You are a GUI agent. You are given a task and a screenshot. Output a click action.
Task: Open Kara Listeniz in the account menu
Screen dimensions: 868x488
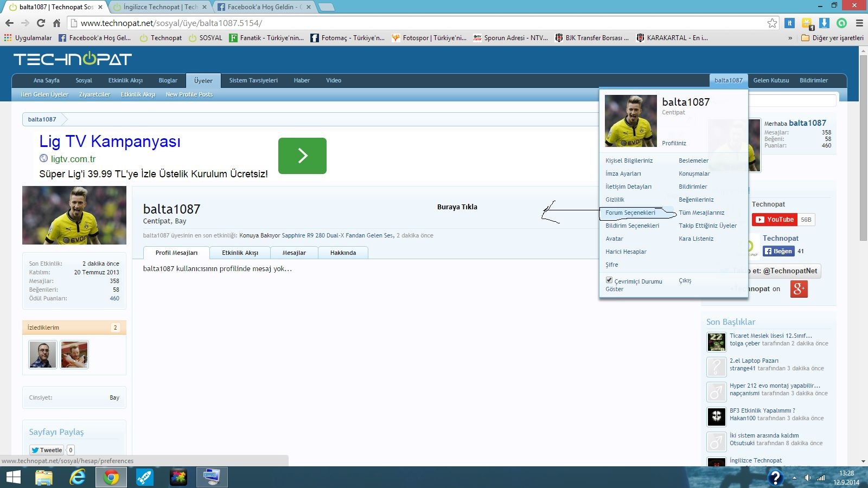click(x=696, y=239)
